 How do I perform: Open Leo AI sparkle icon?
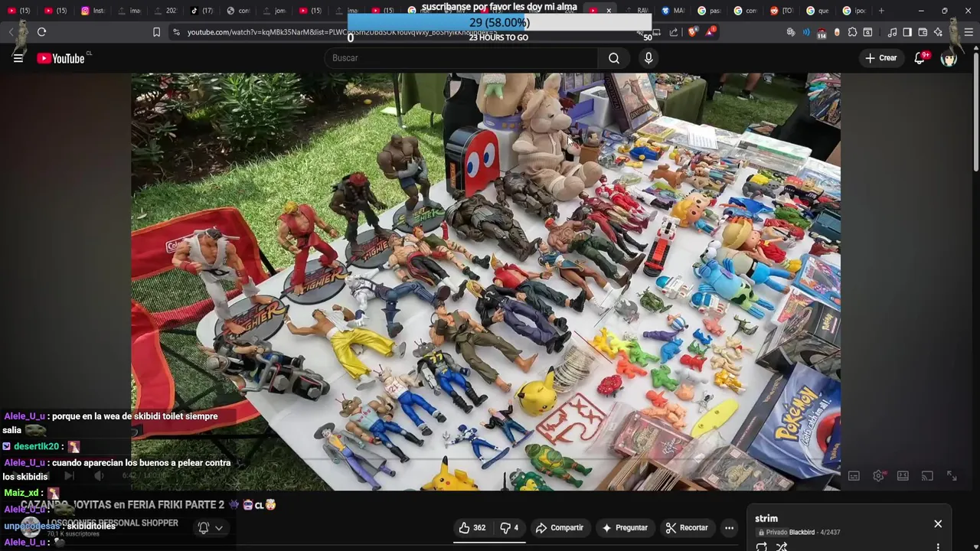(x=938, y=32)
